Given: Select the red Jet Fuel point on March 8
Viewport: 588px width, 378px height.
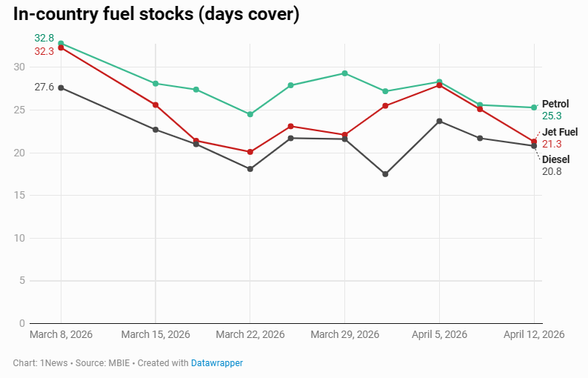Looking at the screenshot, I should tap(61, 48).
